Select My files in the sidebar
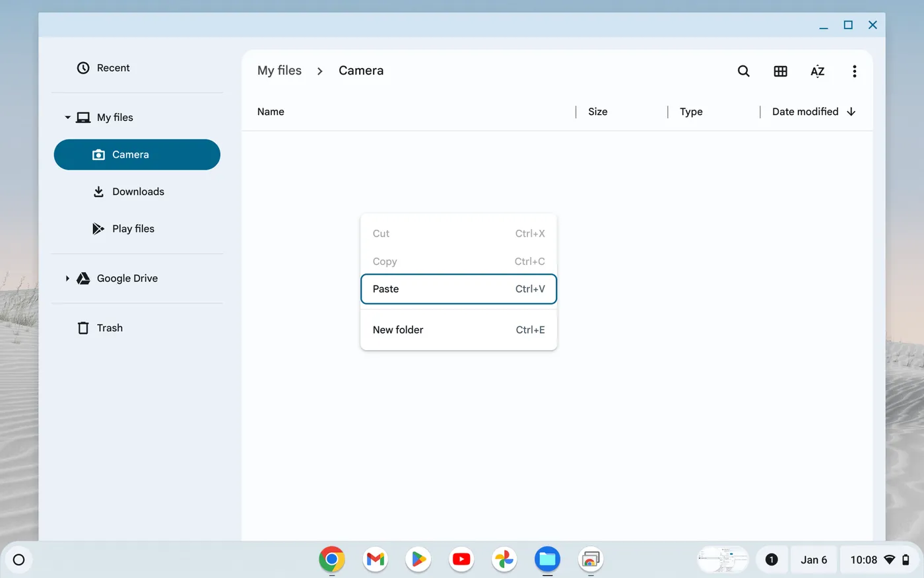This screenshot has width=924, height=578. tap(137, 118)
